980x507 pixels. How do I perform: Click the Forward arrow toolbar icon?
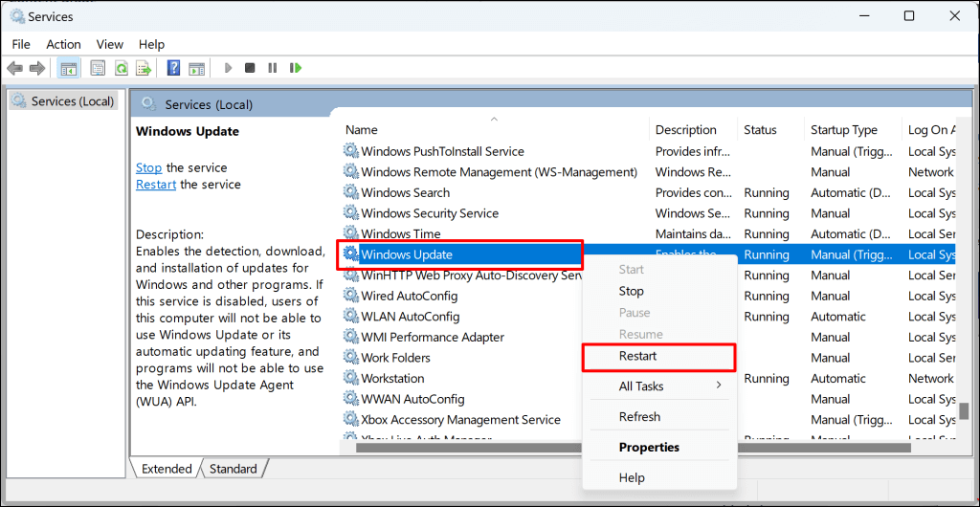(37, 68)
